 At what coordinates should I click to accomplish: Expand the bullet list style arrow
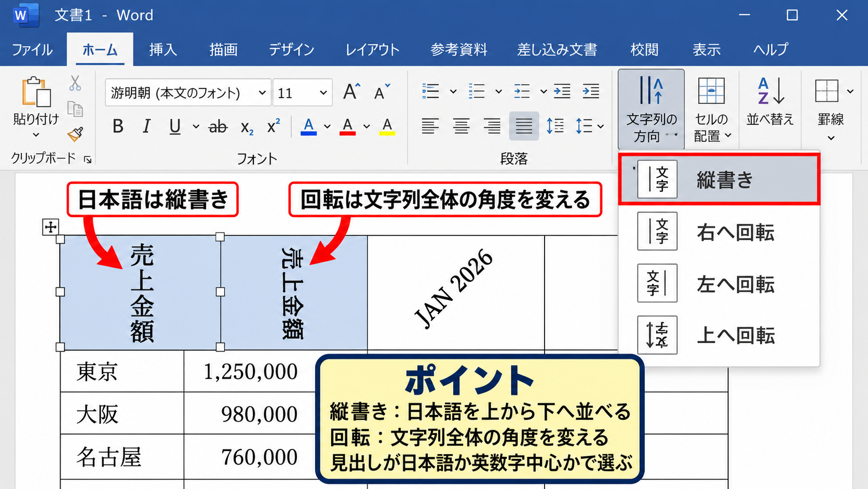[453, 91]
